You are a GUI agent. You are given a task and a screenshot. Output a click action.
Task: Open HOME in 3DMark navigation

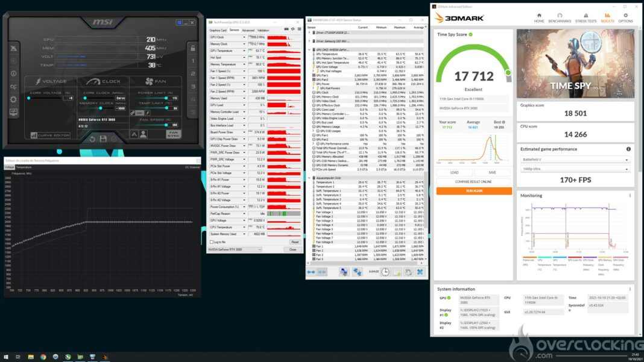539,17
